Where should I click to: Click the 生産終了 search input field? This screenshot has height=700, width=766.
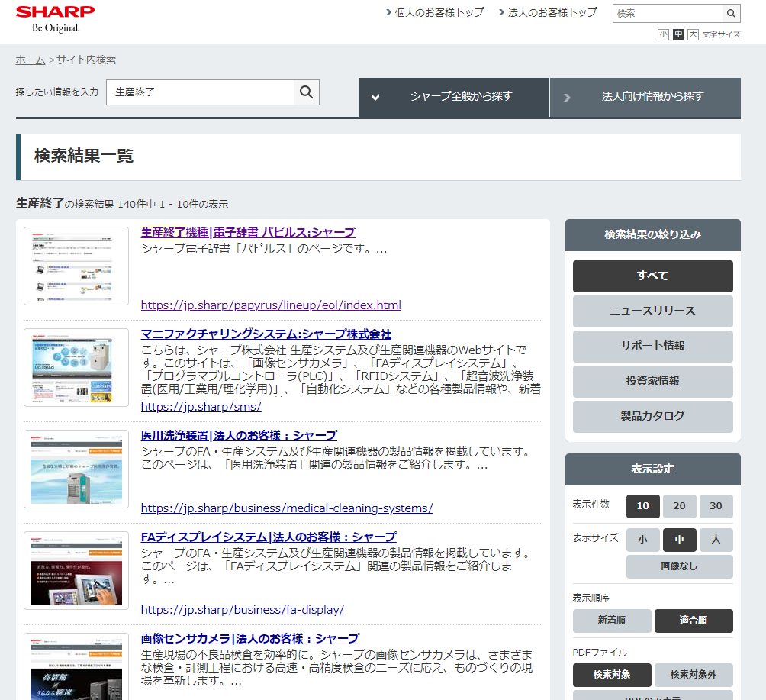[x=200, y=92]
